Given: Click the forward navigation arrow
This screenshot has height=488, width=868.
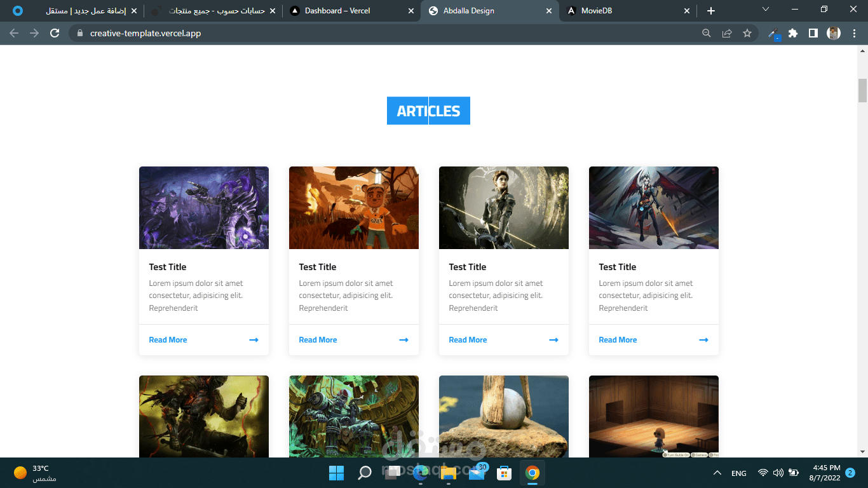Looking at the screenshot, I should 34,33.
